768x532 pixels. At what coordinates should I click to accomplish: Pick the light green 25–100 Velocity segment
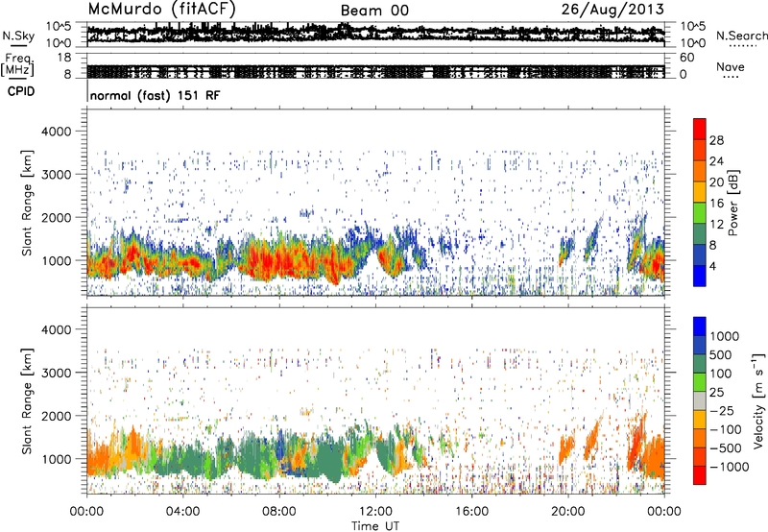pyautogui.click(x=700, y=382)
